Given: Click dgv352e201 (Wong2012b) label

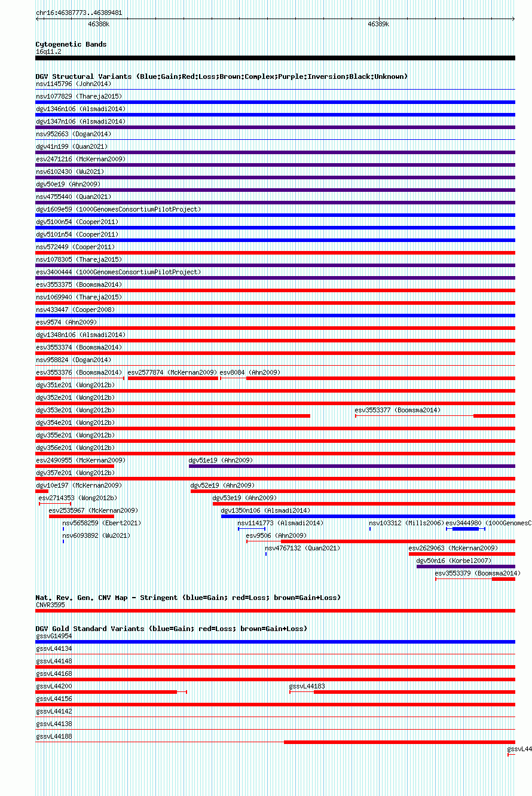Looking at the screenshot, I should [x=75, y=397].
